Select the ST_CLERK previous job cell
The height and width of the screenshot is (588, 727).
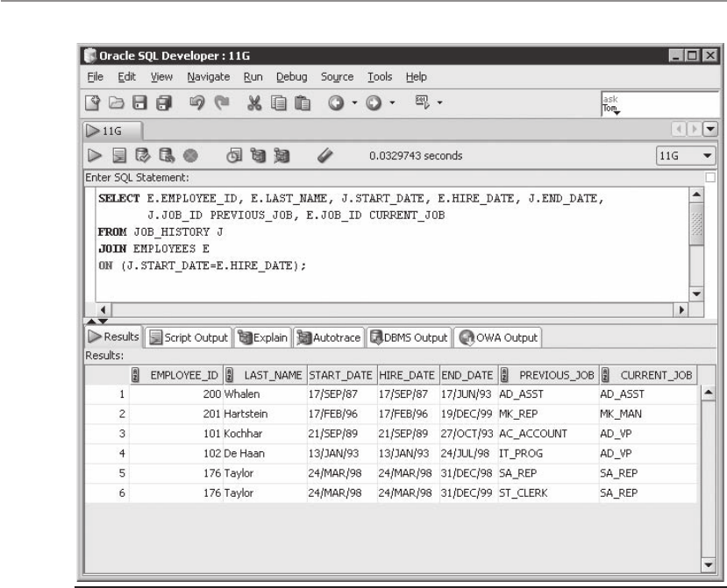548,493
